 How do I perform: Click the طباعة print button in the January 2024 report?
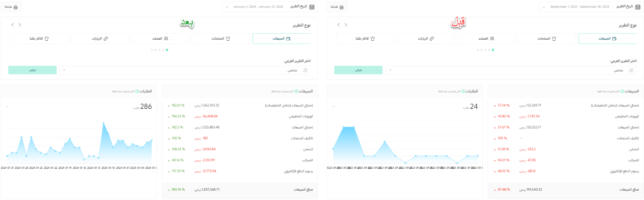(11, 7)
